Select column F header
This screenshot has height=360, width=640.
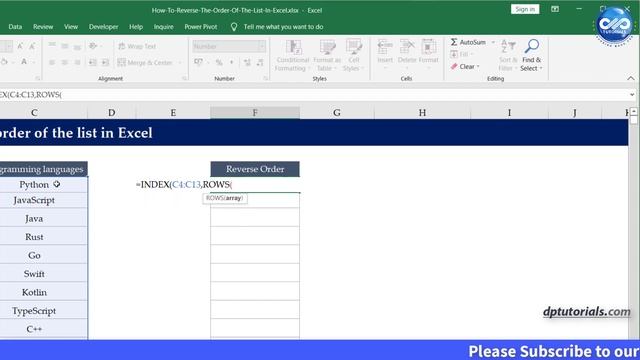[255, 113]
